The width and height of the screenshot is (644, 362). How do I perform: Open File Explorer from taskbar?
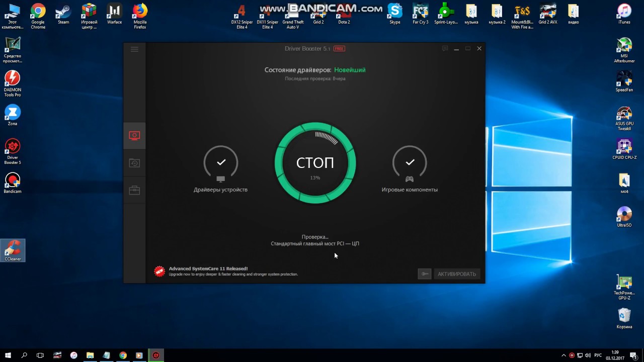(x=90, y=355)
